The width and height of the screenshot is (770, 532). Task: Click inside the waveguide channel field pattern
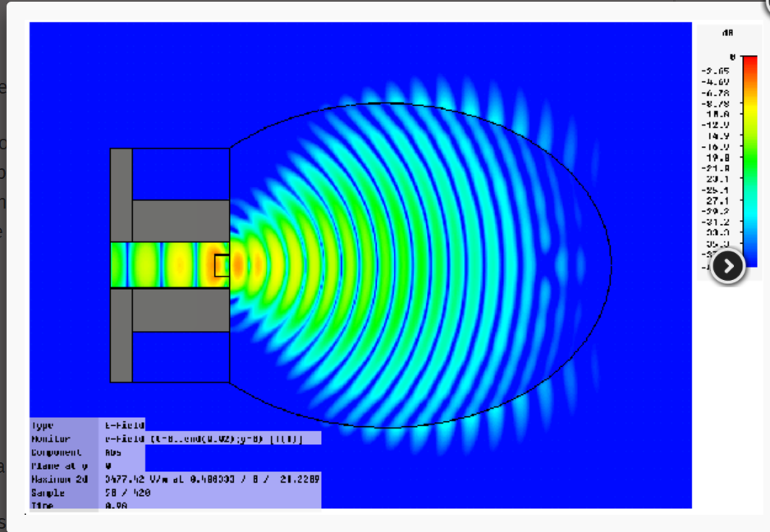coord(164,265)
